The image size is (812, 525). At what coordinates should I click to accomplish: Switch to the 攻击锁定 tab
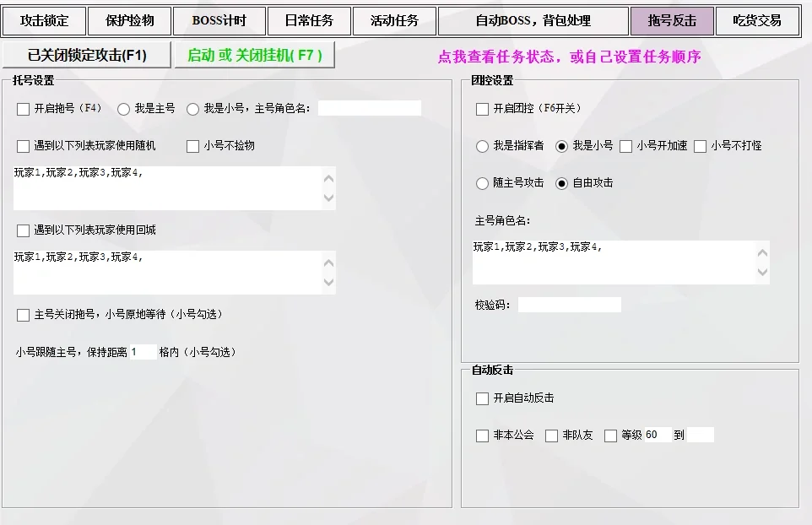(x=44, y=21)
